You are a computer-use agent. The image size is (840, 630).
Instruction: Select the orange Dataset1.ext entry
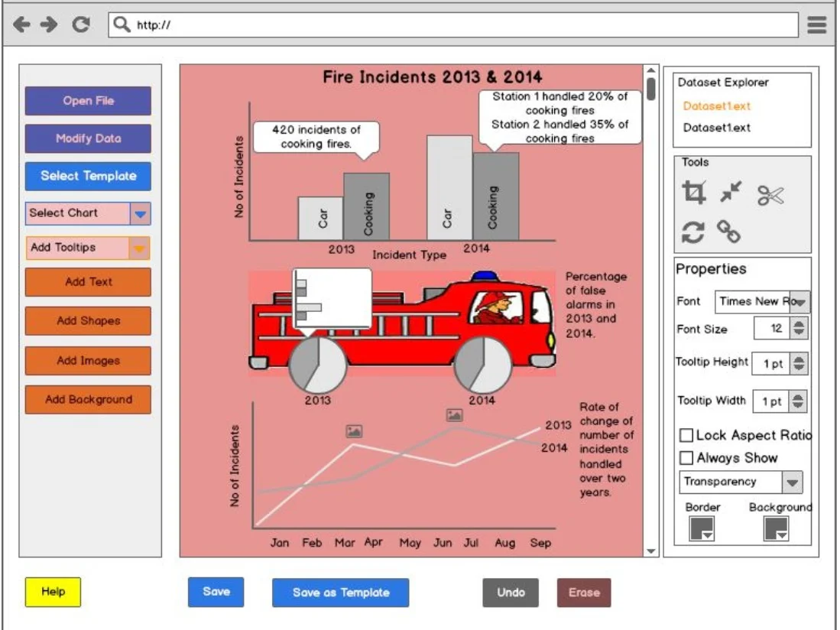point(717,106)
